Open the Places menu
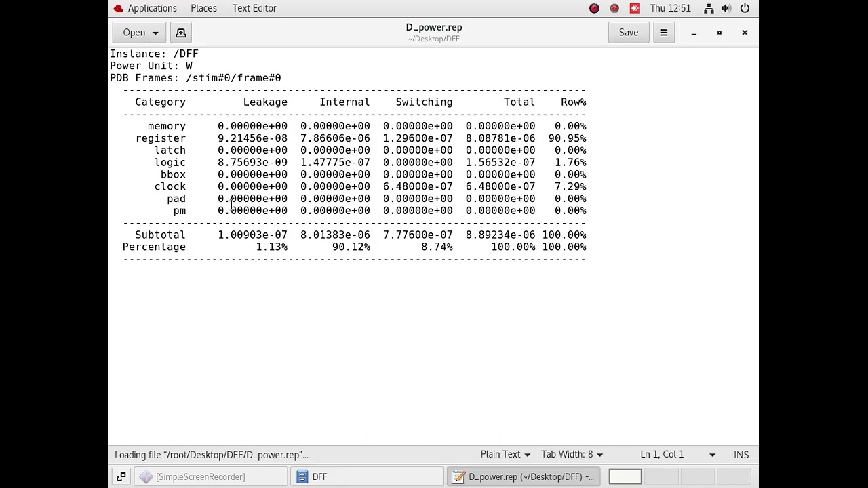 203,8
